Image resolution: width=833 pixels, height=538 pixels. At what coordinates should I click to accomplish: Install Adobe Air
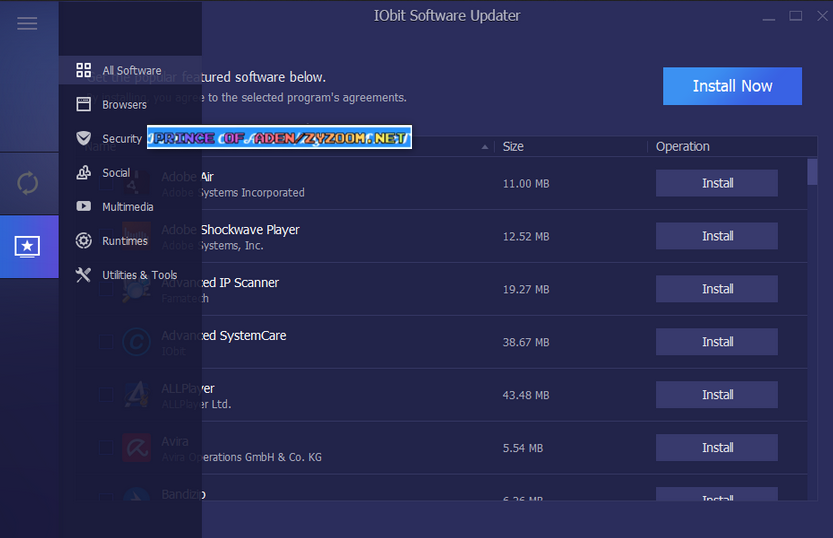point(717,183)
